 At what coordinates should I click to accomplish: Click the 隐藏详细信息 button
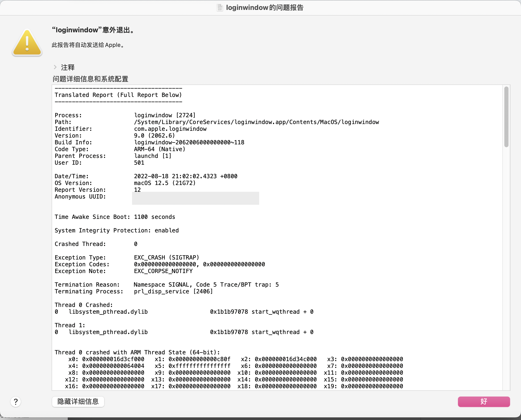click(78, 402)
